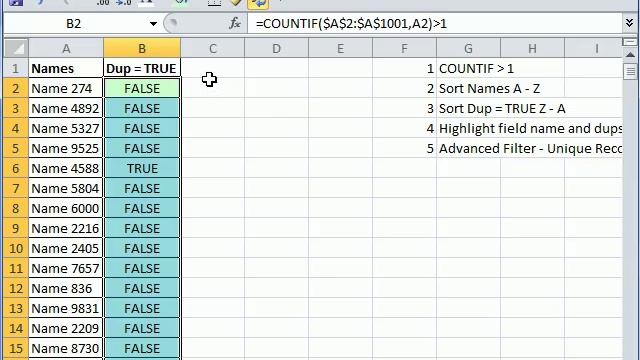Image resolution: width=640 pixels, height=360 pixels.
Task: Click the Name Box showing B2
Action: click(x=74, y=24)
